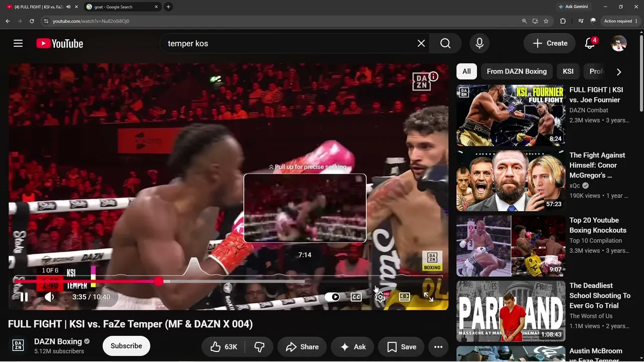This screenshot has width=644, height=362.
Task: Open the DAZN Boxing channel avatar
Action: (x=18, y=346)
